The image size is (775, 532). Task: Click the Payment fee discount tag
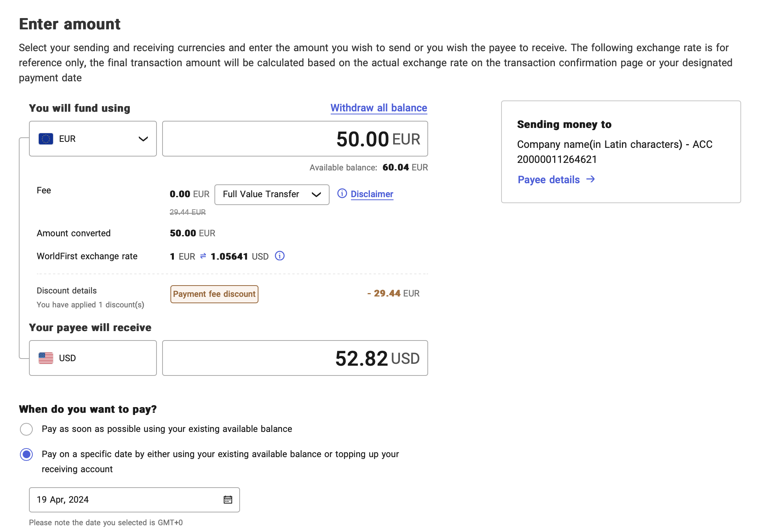[x=214, y=294]
